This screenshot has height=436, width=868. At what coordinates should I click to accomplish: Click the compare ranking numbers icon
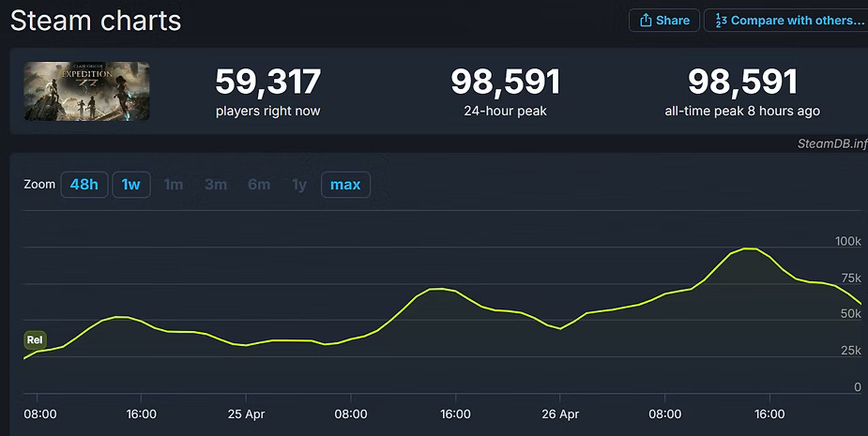[721, 21]
